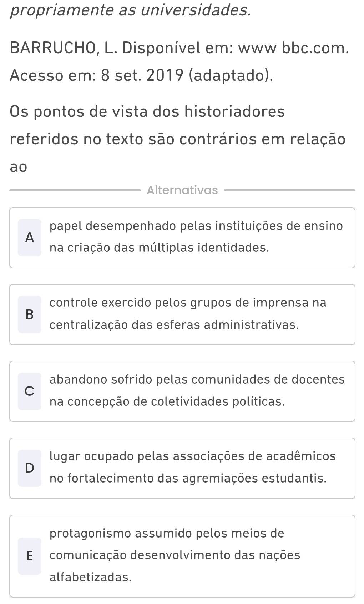
Task: Click option text 'abandono sofrido pelas comunidades de docentes'
Action: click(x=197, y=379)
